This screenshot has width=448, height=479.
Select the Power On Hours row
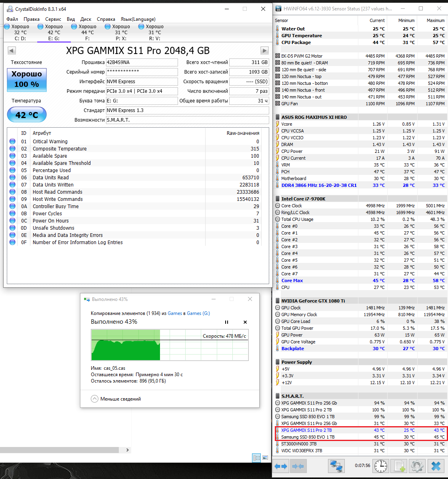coord(135,221)
